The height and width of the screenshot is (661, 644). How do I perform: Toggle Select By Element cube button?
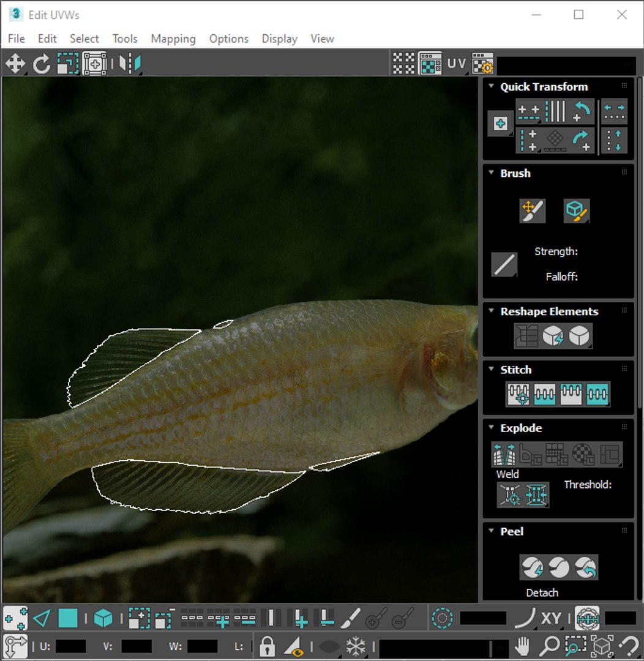pyautogui.click(x=103, y=619)
